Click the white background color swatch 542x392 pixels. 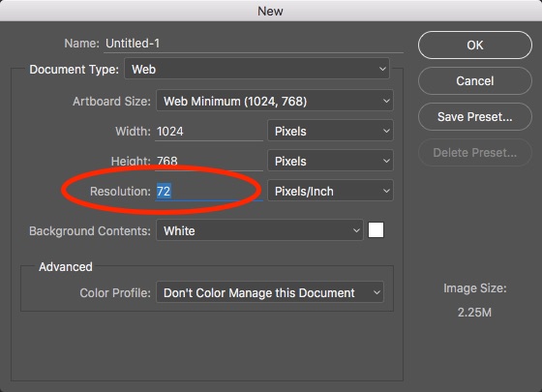pyautogui.click(x=376, y=230)
